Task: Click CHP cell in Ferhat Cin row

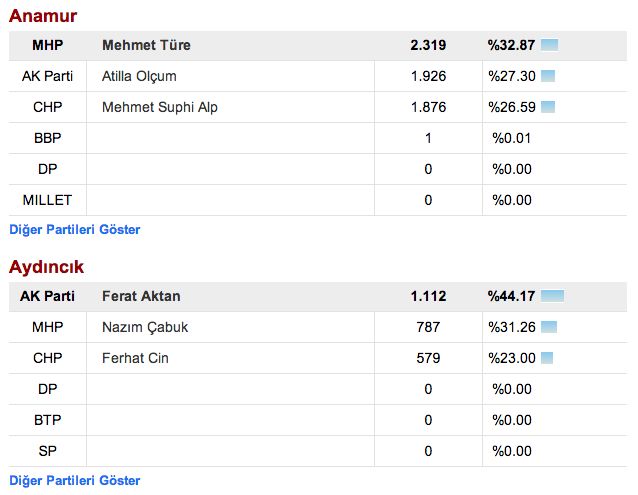Action: pyautogui.click(x=48, y=358)
